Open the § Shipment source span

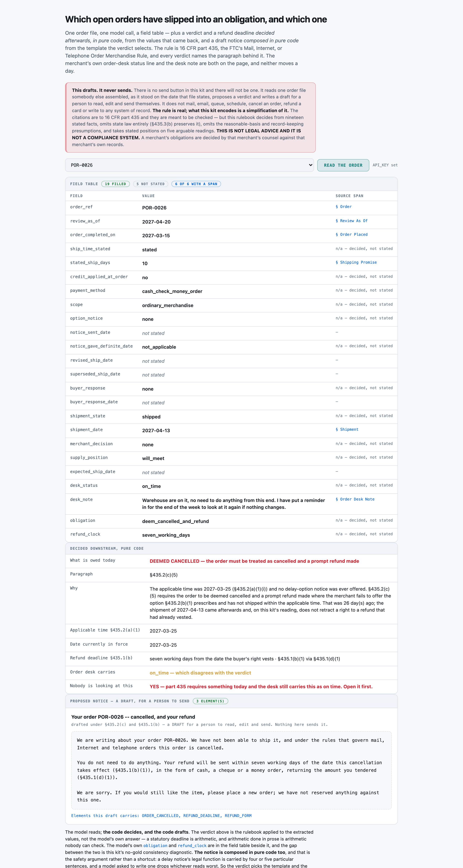pos(347,429)
